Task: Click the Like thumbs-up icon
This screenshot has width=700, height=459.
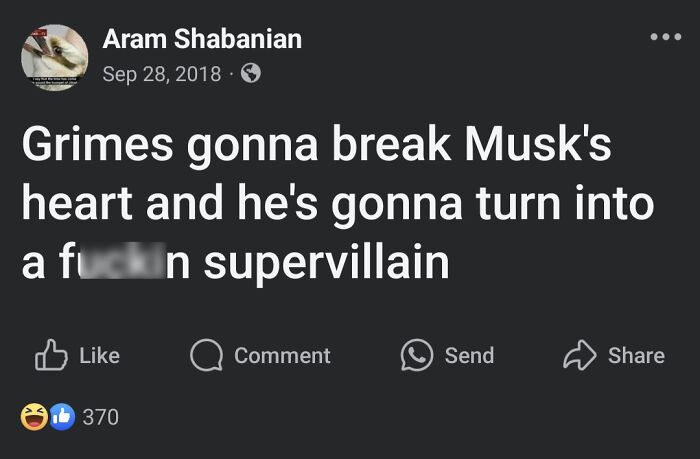Action: [49, 355]
